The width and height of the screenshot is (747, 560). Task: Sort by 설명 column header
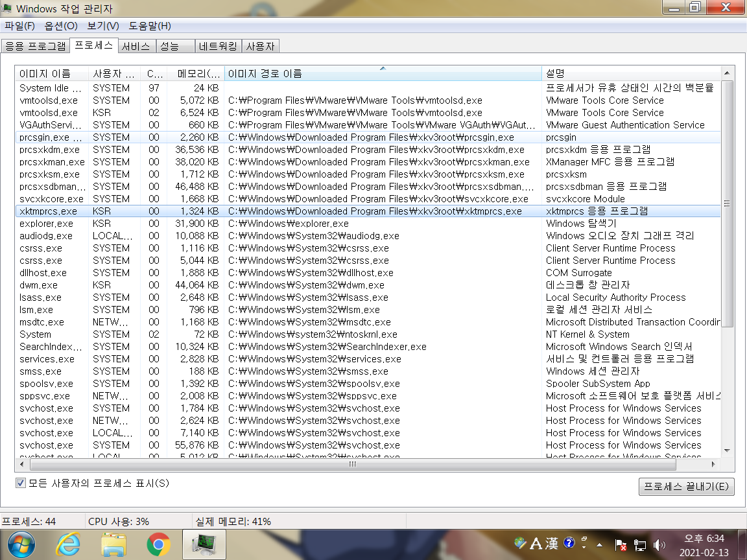631,73
